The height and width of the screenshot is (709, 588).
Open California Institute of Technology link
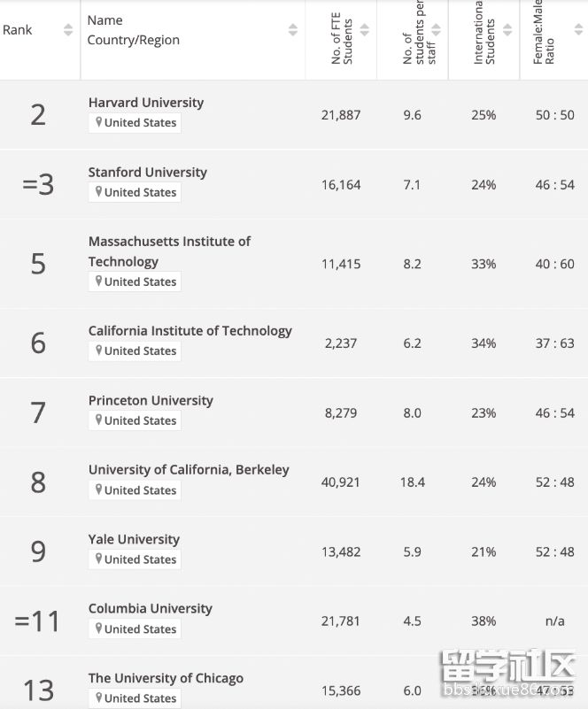coord(190,330)
